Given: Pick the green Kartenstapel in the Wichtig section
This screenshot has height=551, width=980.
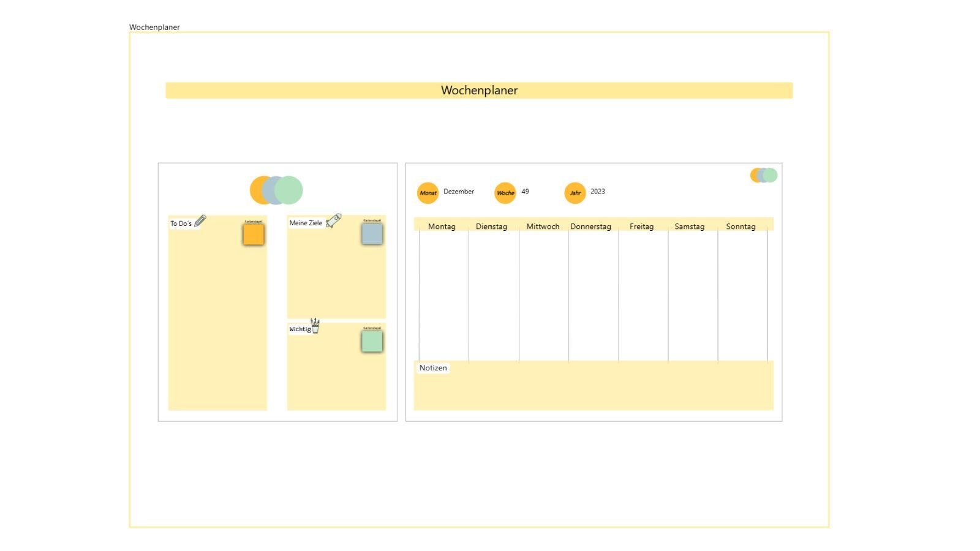Looking at the screenshot, I should pos(371,341).
